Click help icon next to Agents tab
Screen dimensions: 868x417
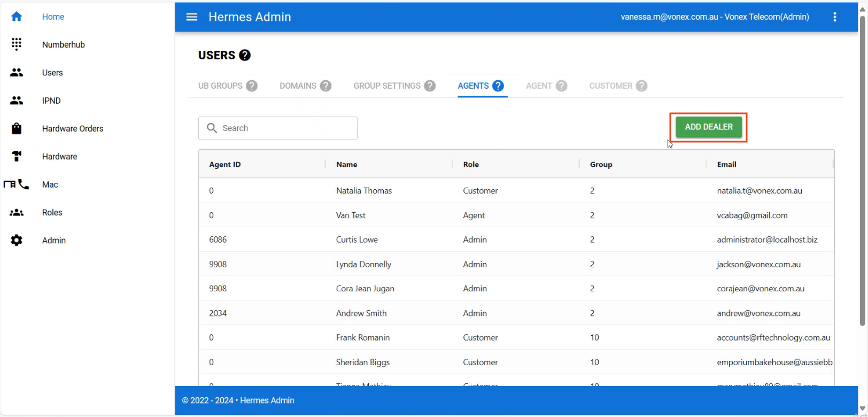tap(498, 86)
